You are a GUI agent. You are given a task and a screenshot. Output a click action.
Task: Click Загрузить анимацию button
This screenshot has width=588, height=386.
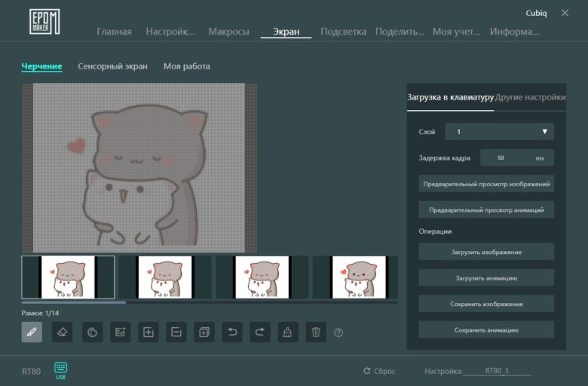pos(486,278)
